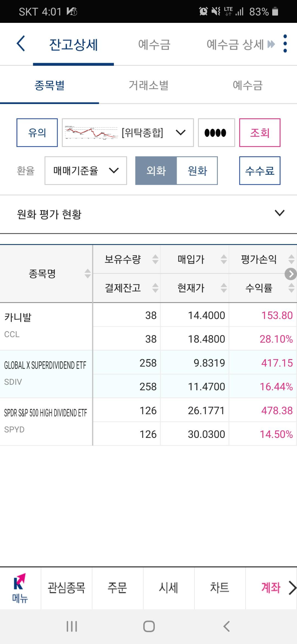
Task: Sort by 수익률 arrows
Action: click(x=292, y=288)
